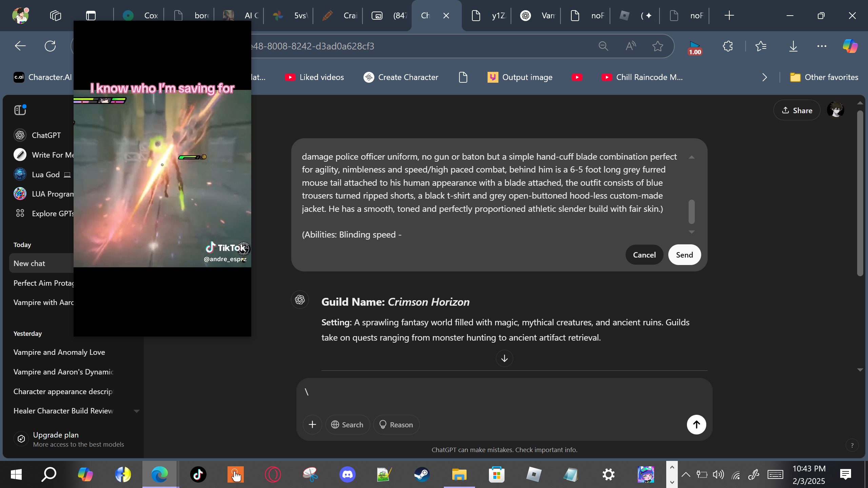The width and height of the screenshot is (868, 488).
Task: Add this page to favorites star
Action: pyautogui.click(x=658, y=46)
